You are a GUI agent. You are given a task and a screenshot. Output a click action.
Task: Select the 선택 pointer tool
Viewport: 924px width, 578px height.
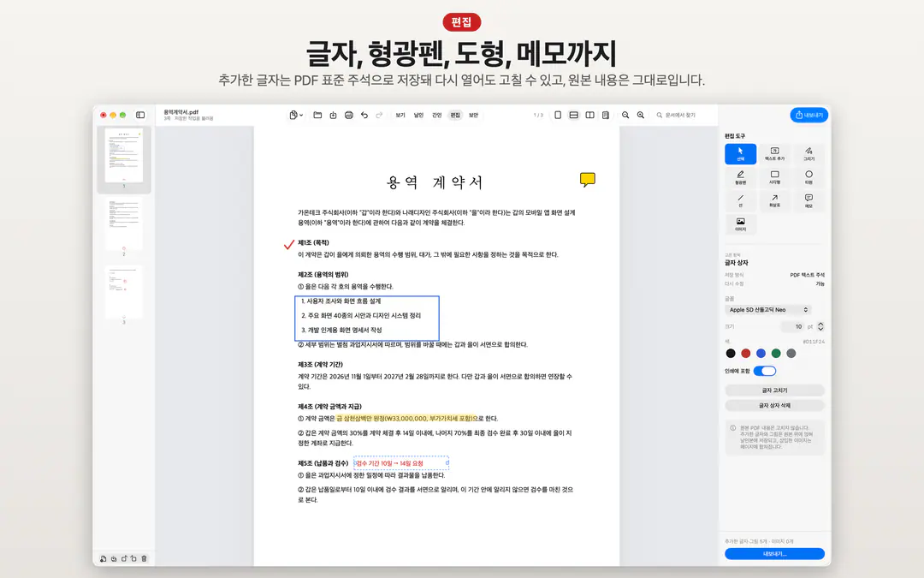tap(741, 154)
